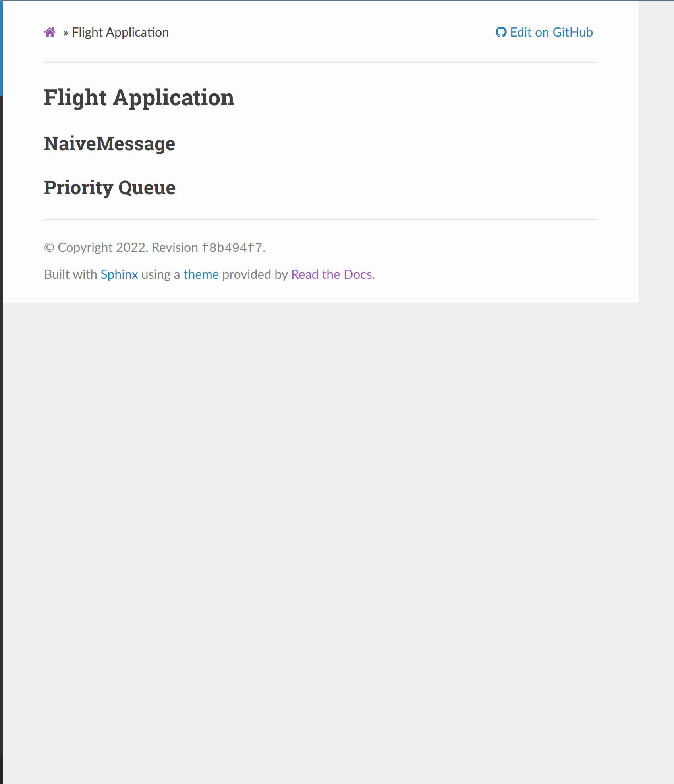The height and width of the screenshot is (784, 674).
Task: Open the theme link in the footer
Action: (201, 274)
